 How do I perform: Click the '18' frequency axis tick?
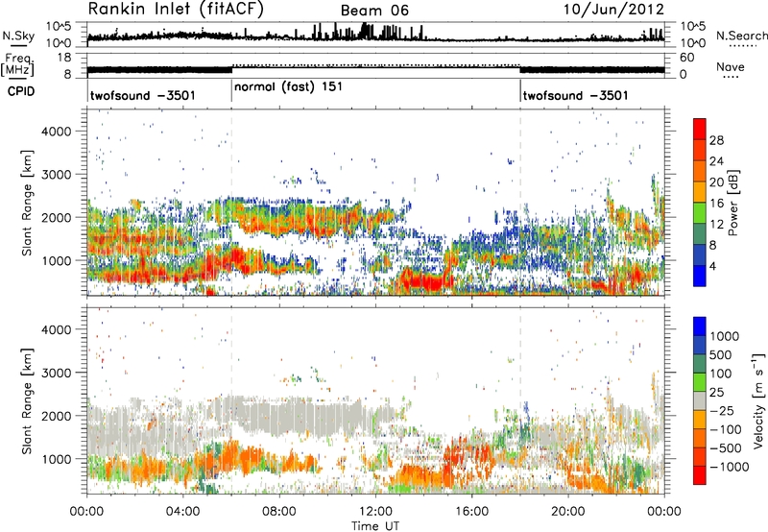click(64, 58)
